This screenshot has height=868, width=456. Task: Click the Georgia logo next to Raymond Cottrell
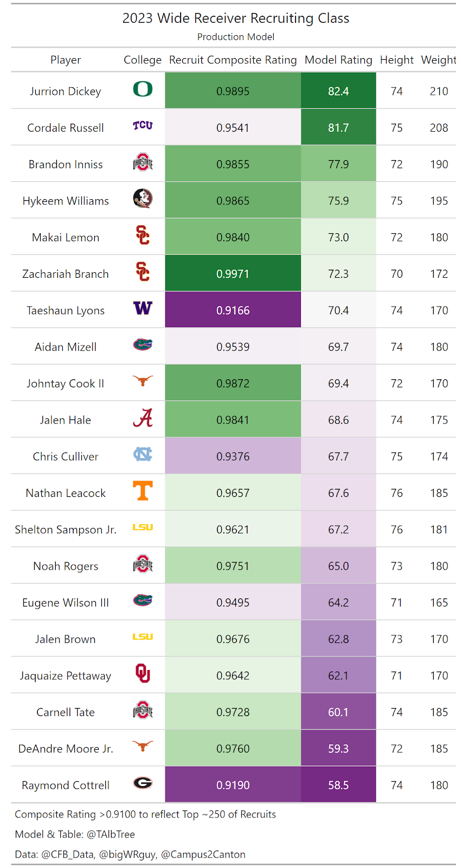143,783
